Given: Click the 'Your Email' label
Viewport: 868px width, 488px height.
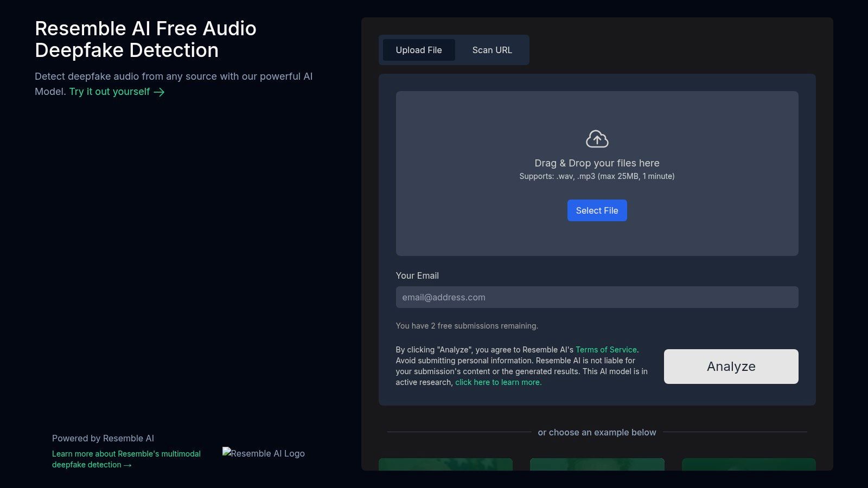Looking at the screenshot, I should [417, 275].
